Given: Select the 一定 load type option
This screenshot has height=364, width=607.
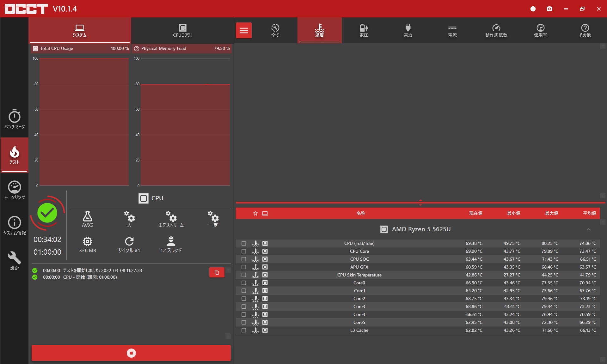Looking at the screenshot, I should coord(213,219).
